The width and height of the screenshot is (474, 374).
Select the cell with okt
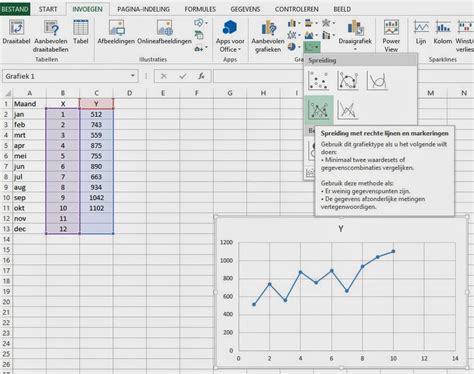pos(29,208)
